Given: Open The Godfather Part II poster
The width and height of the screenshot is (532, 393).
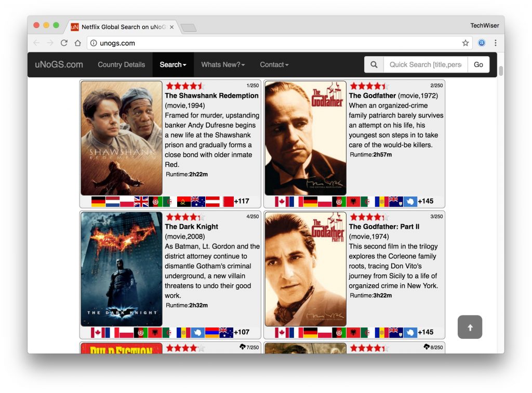Looking at the screenshot, I should coord(305,269).
